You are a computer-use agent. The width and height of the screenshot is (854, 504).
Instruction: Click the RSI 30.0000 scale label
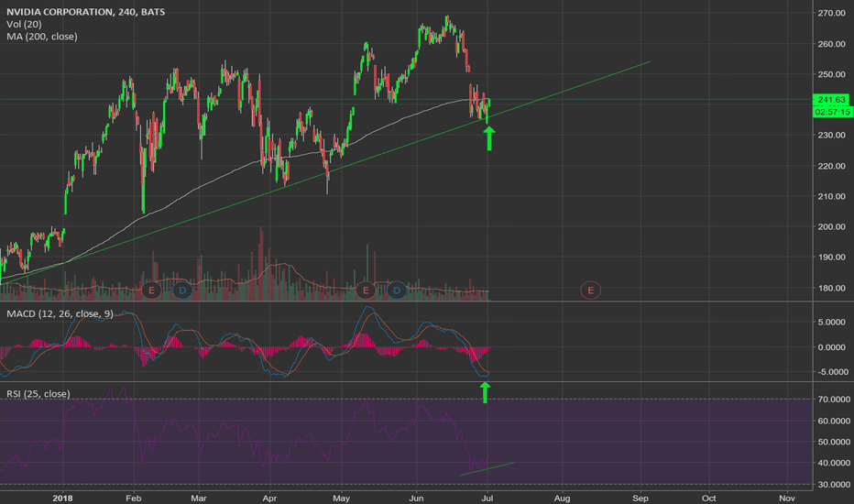(834, 484)
